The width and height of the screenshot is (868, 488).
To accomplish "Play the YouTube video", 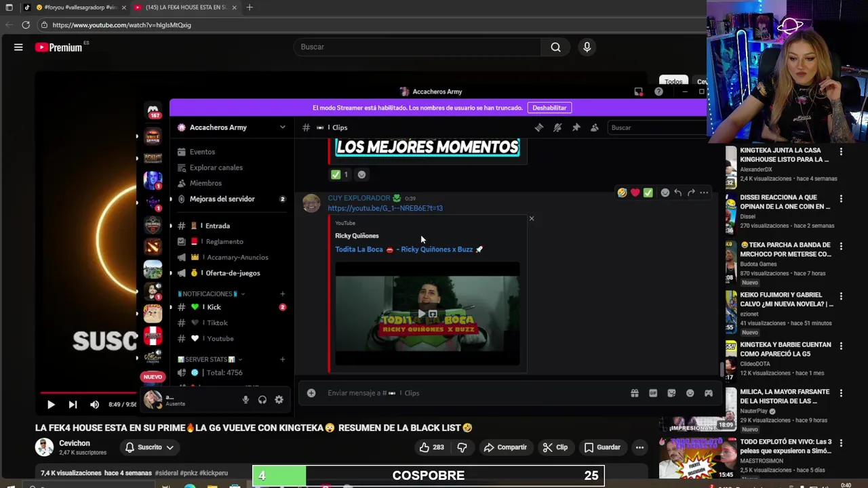I will pos(51,405).
